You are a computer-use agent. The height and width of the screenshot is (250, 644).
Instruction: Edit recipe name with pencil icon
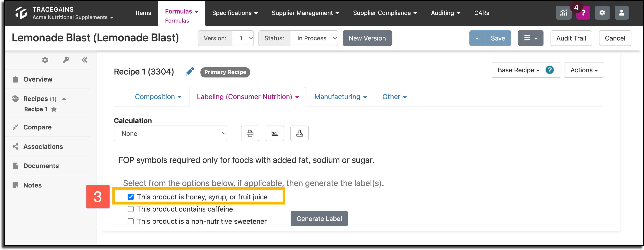pos(190,72)
